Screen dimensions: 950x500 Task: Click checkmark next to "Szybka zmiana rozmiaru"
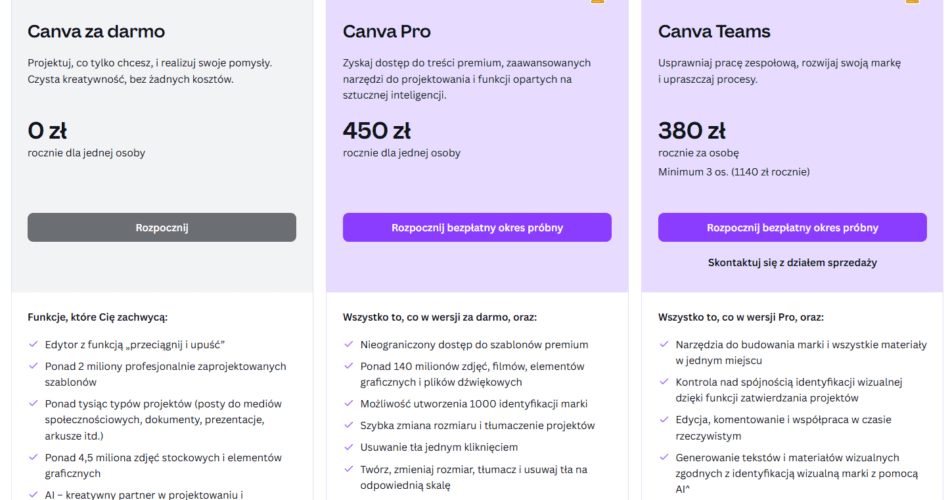pyautogui.click(x=348, y=426)
